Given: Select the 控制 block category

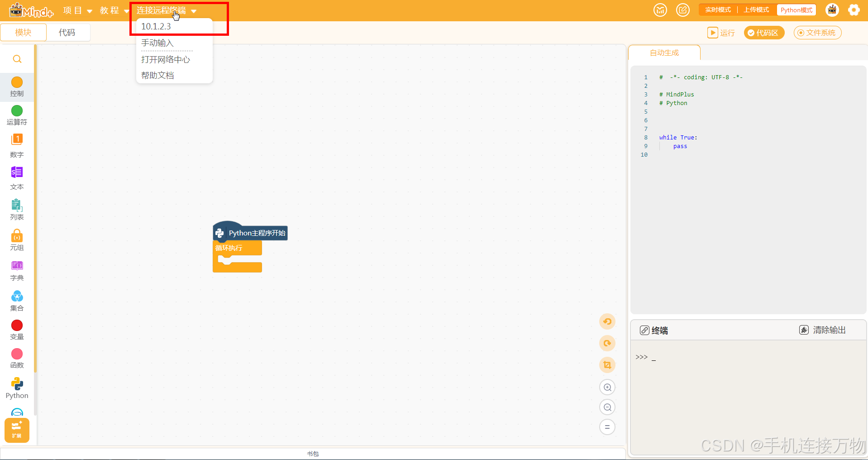Looking at the screenshot, I should tap(17, 87).
